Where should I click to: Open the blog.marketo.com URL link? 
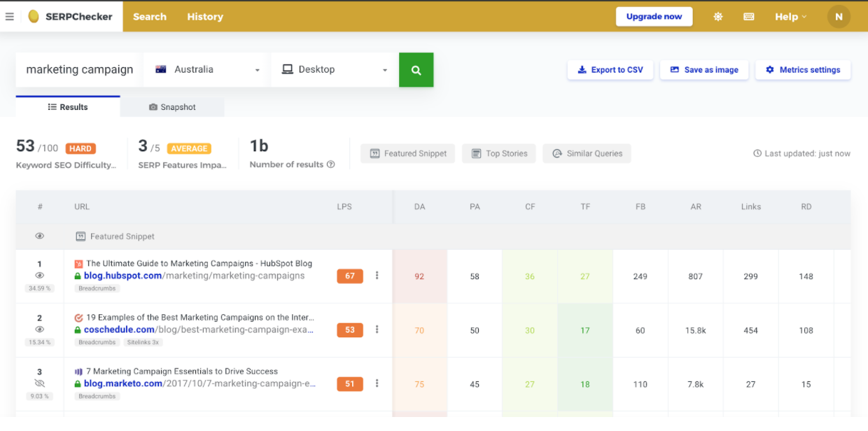199,384
